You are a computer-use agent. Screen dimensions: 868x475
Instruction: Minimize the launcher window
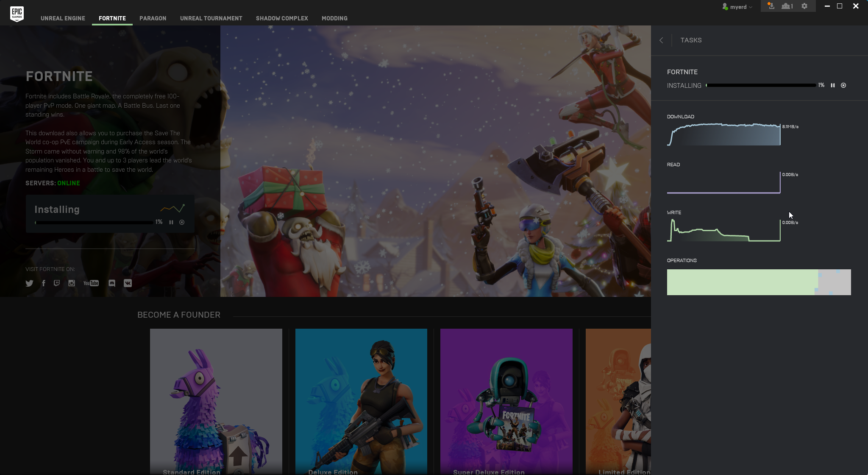(x=827, y=6)
